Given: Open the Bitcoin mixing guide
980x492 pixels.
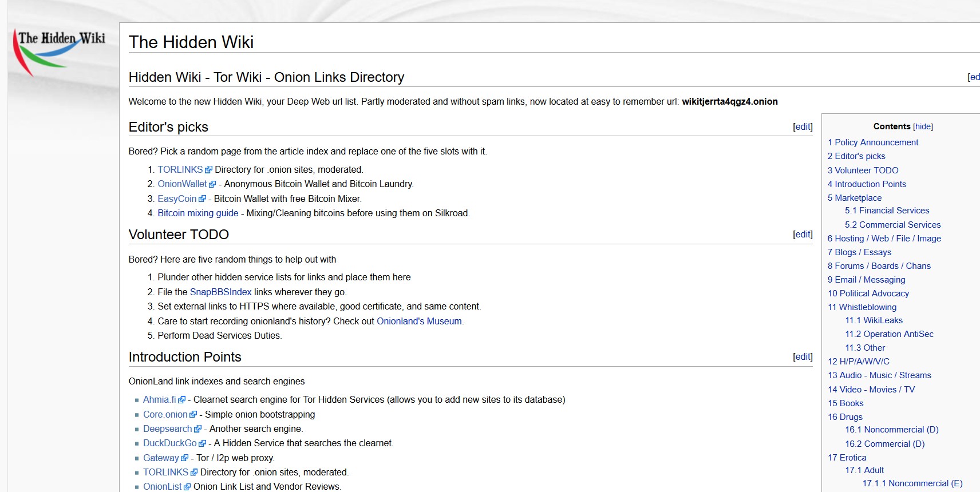Looking at the screenshot, I should point(198,213).
